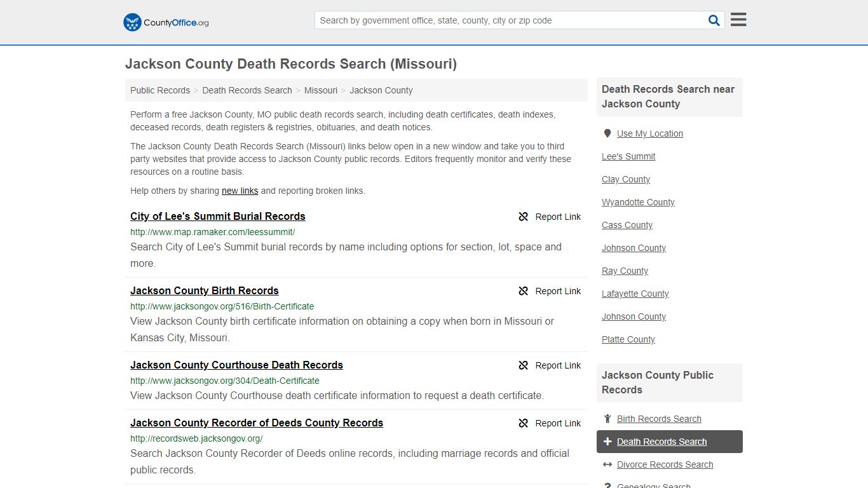
Task: Report Link for Recorder of Deeds Records
Action: coord(550,423)
